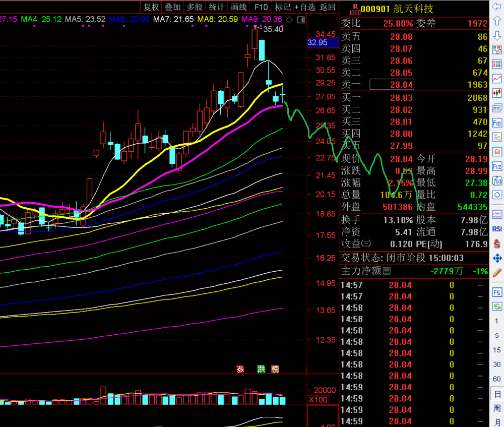This screenshot has height=427, width=504.
Task: Click the MA4: 25.12 legend label
Action: [x=41, y=19]
